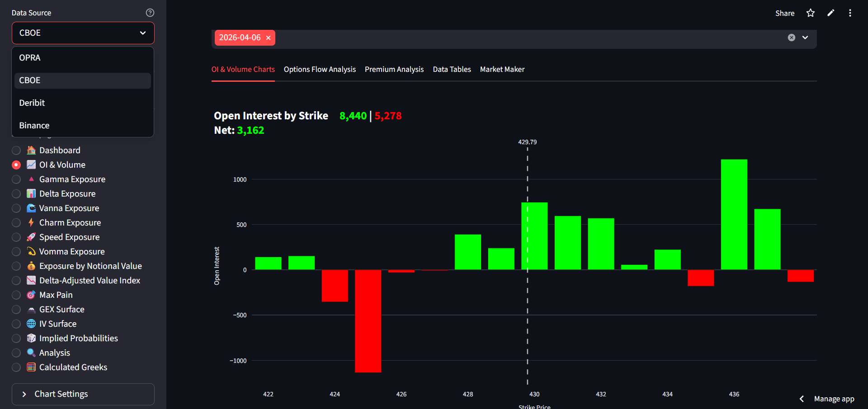Click the Implied Probabilities dice icon
868x409 pixels.
pyautogui.click(x=30, y=338)
